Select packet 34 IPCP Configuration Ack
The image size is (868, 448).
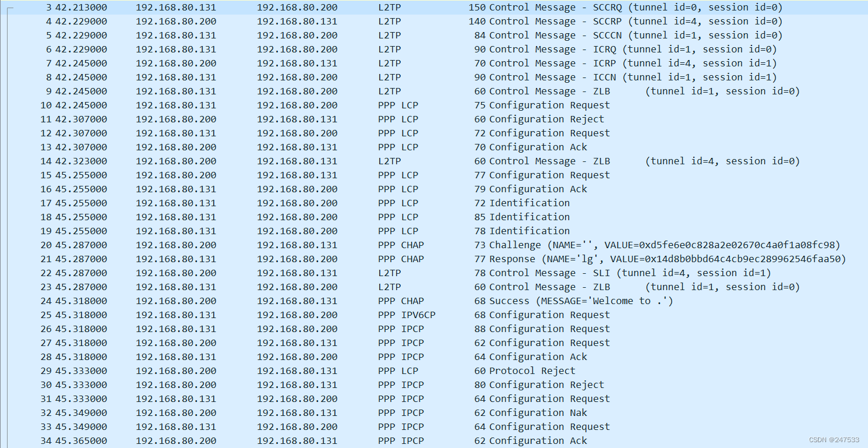[x=434, y=441]
